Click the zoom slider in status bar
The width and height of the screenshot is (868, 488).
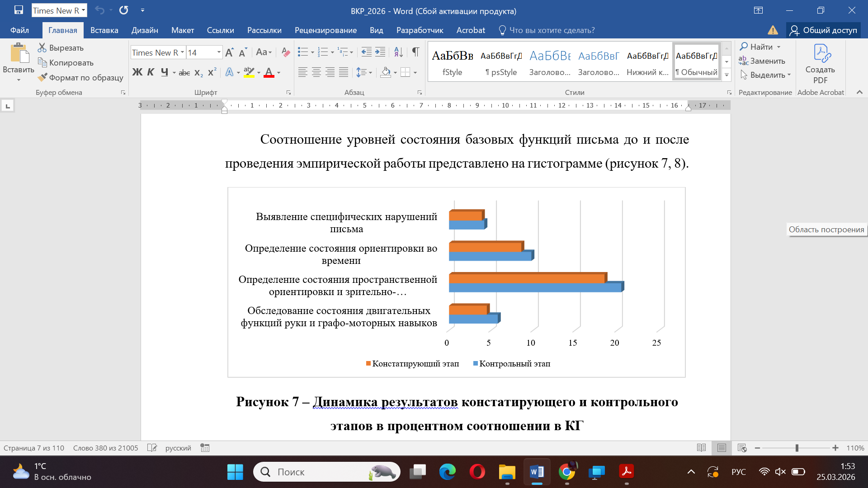click(x=797, y=448)
